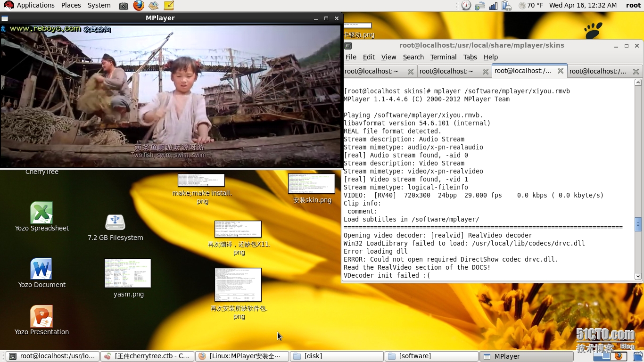Viewport: 644px width, 362px height.
Task: Open the Edit menu in the terminal
Action: (x=369, y=57)
